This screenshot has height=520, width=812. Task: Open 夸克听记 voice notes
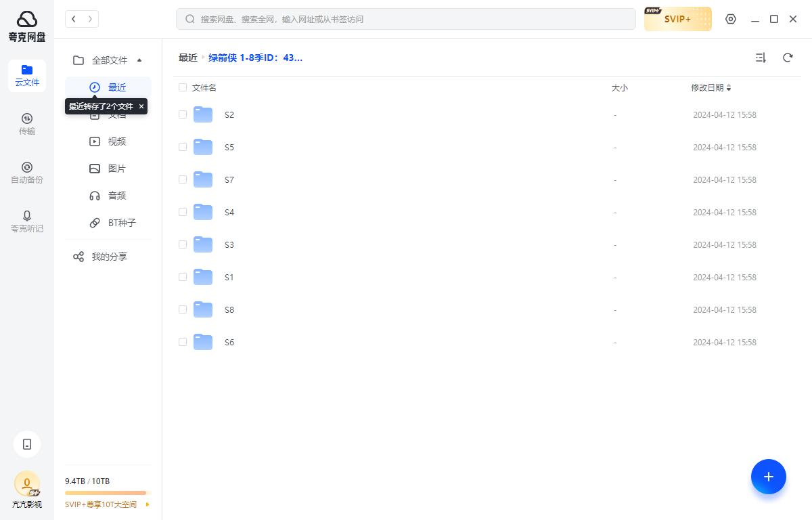(x=27, y=221)
